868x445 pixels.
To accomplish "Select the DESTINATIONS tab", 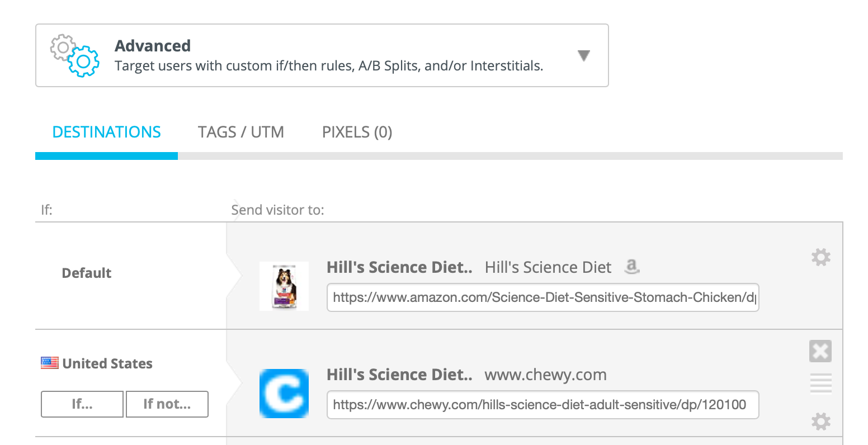I will [x=106, y=132].
